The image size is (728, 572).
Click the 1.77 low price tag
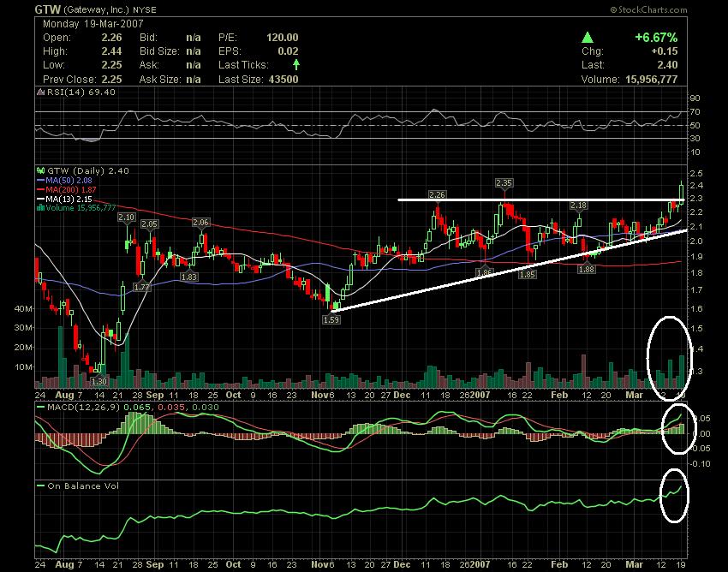(141, 288)
